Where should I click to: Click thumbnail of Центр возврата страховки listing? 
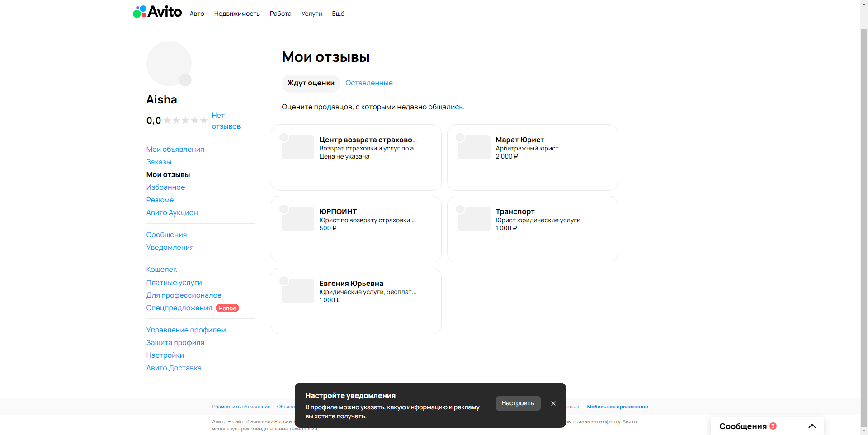(297, 147)
